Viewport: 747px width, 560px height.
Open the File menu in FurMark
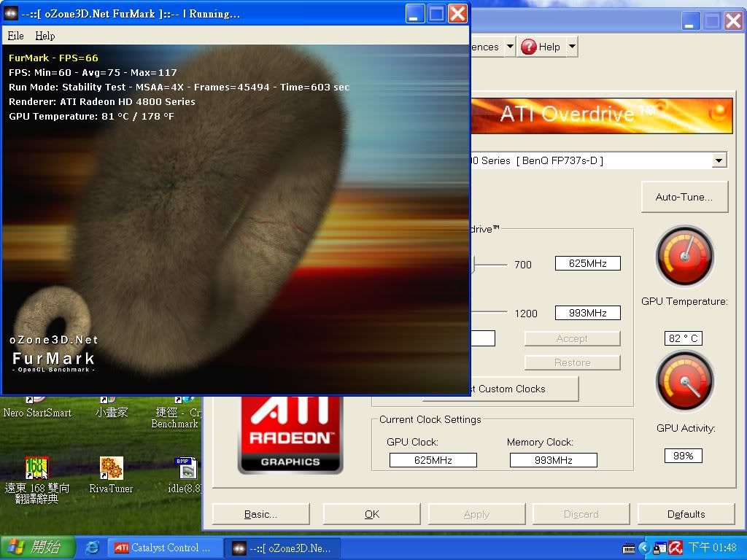coord(15,35)
